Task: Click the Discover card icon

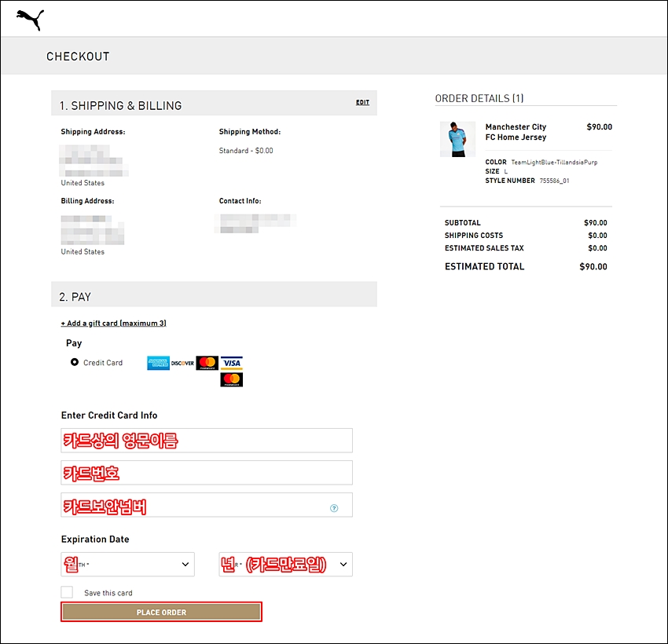Action: [x=182, y=363]
